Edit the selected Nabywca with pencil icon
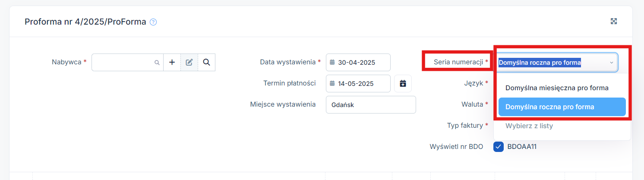The image size is (644, 180). 189,62
